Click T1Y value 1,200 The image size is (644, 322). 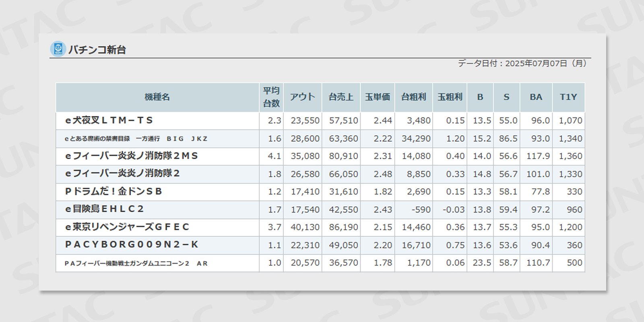570,227
